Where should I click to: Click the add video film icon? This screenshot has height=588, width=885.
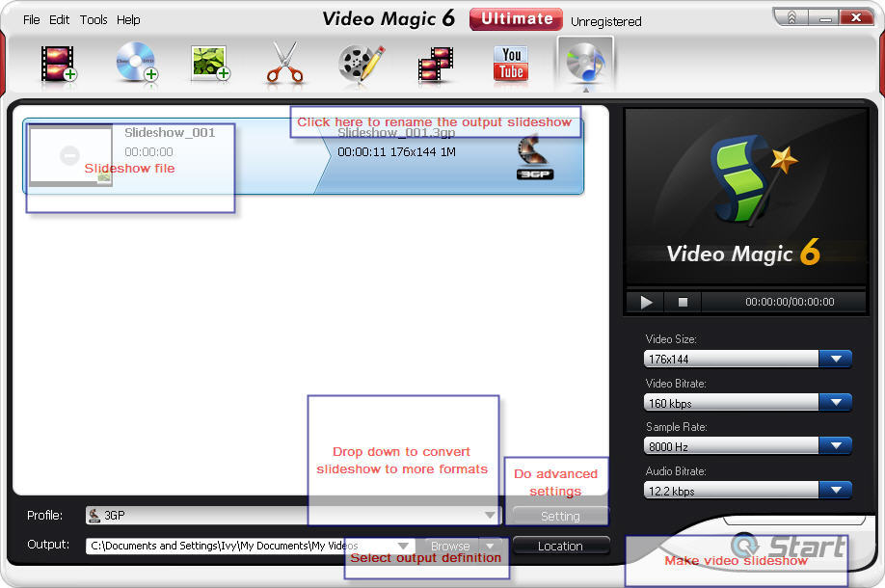coord(58,64)
